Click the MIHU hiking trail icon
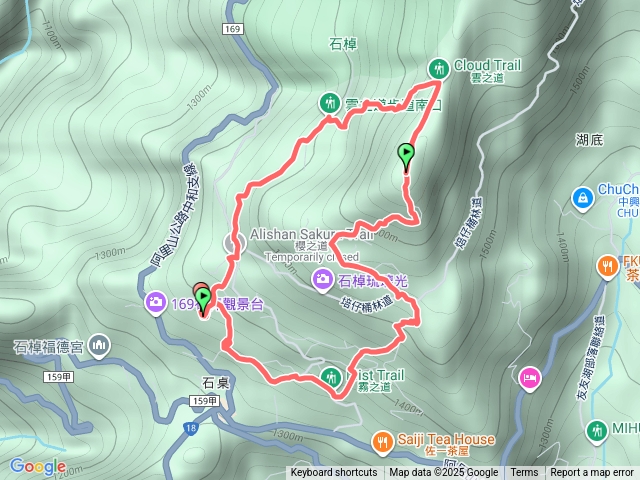This screenshot has height=480, width=640. click(596, 431)
